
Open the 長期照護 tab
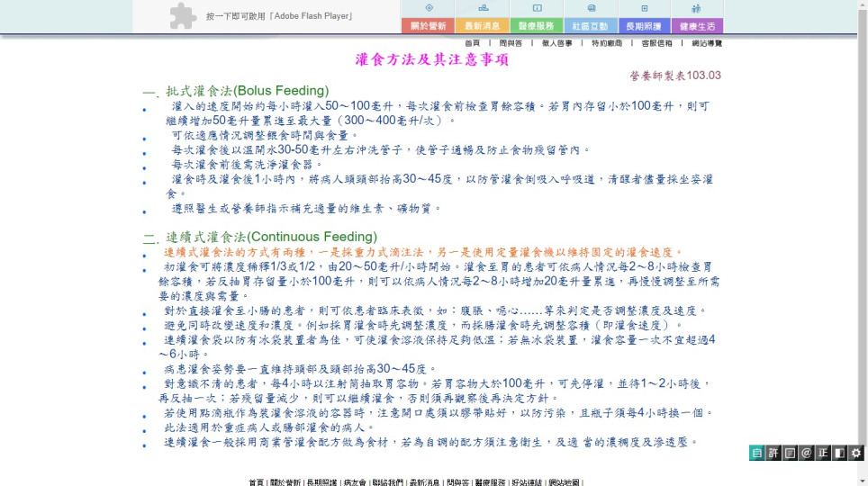coord(643,26)
